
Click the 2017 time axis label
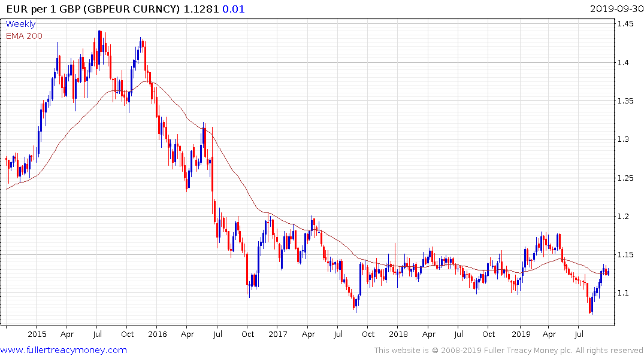click(278, 334)
